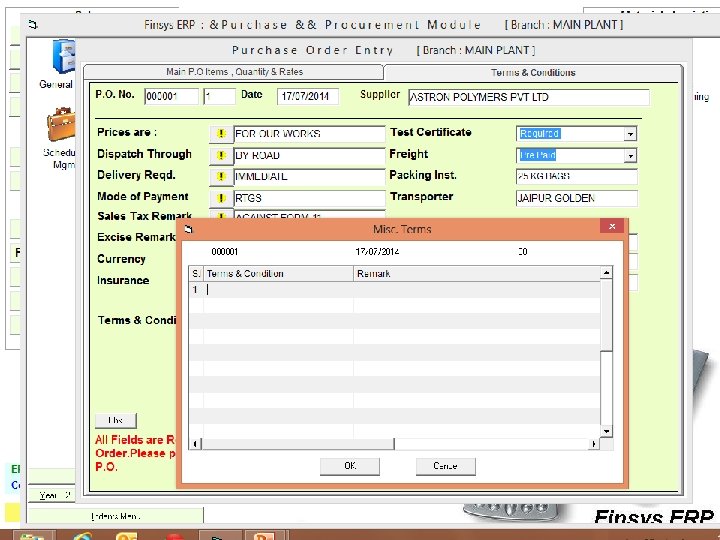Click row 1 Remark cell

pos(477,290)
